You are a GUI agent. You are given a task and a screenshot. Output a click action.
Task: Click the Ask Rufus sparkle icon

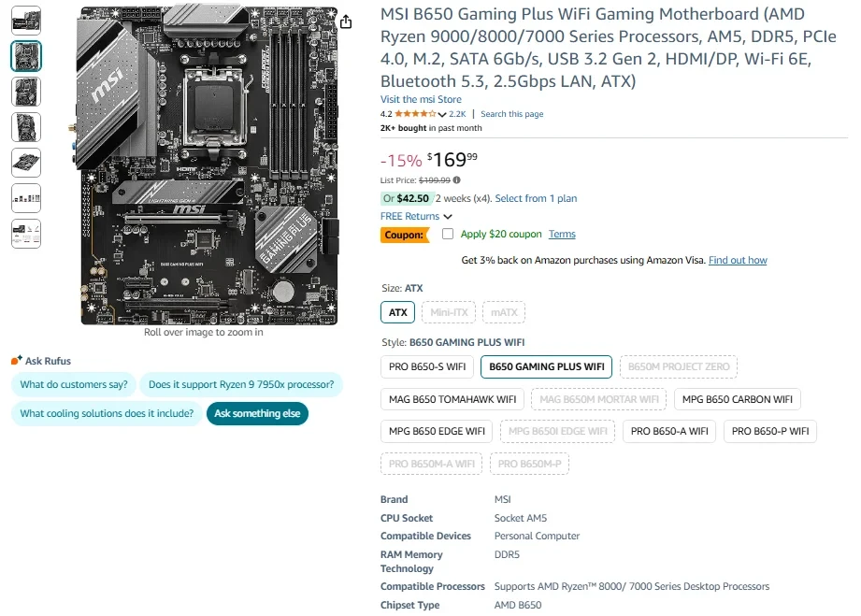click(x=16, y=361)
